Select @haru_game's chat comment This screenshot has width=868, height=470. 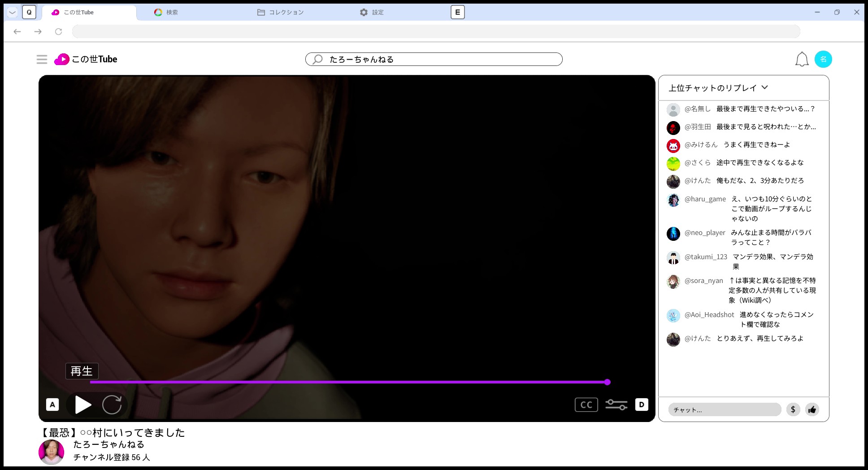click(x=771, y=209)
